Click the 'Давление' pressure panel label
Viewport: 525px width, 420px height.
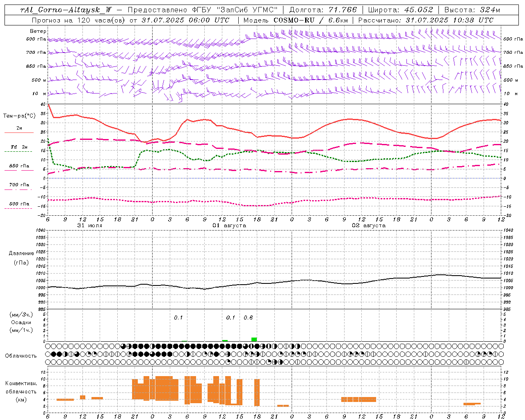21,253
